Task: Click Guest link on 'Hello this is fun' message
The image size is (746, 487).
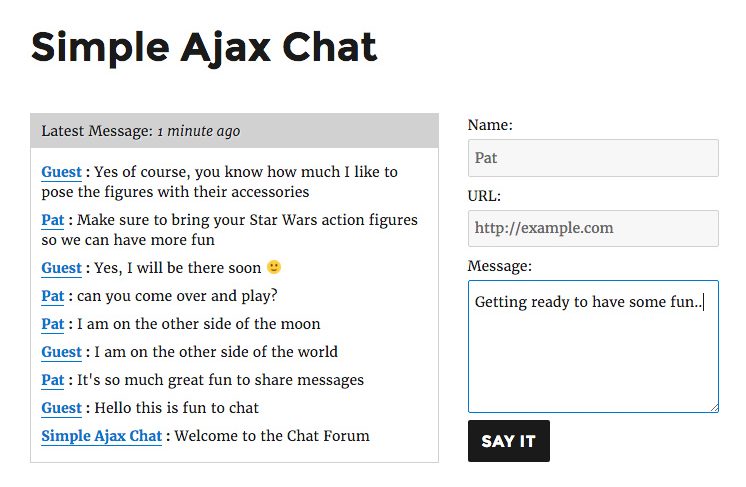Action: [61, 408]
